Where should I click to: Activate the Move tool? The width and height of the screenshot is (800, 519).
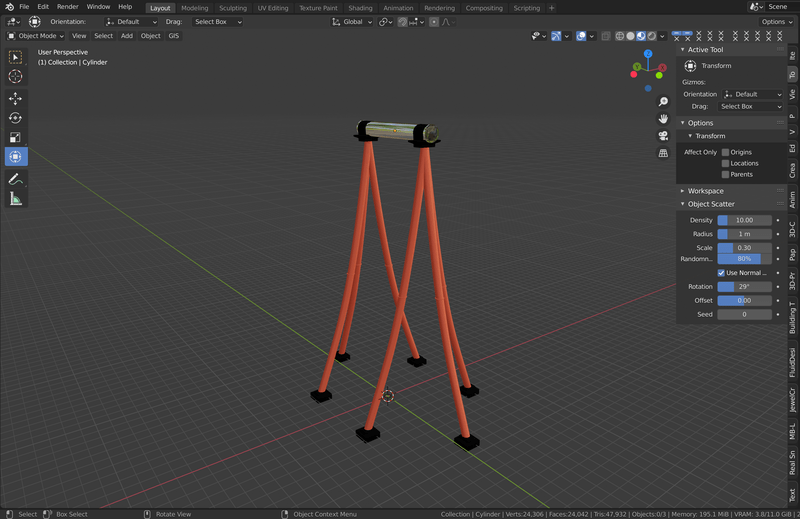(x=15, y=99)
